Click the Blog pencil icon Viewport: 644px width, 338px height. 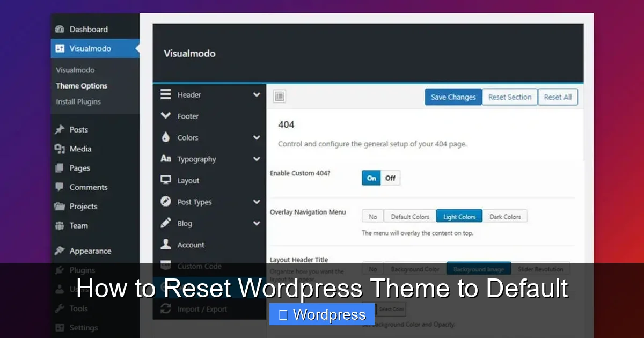pos(166,223)
